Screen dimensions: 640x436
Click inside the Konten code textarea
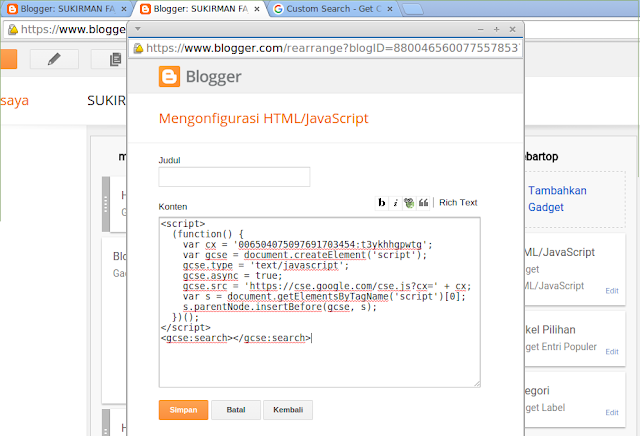pyautogui.click(x=320, y=302)
